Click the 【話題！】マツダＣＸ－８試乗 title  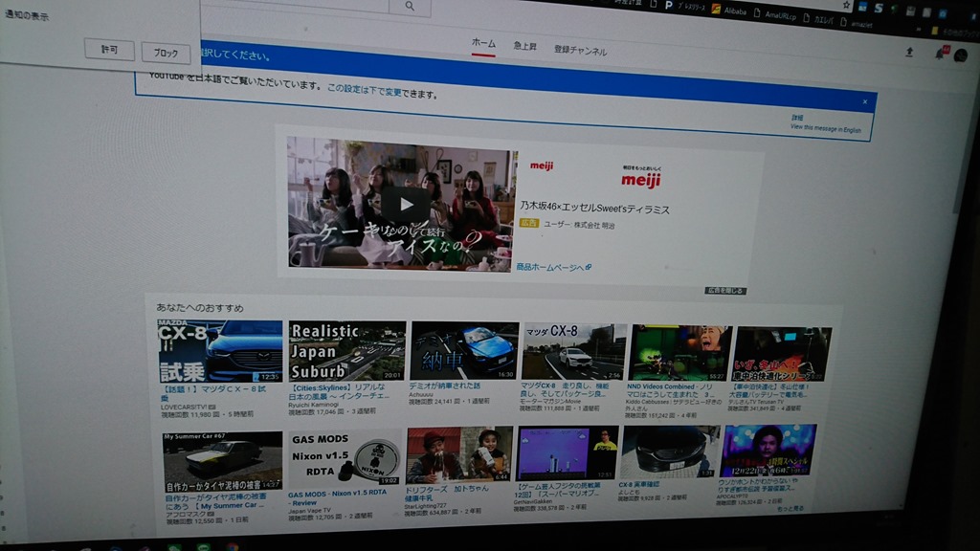coord(213,393)
